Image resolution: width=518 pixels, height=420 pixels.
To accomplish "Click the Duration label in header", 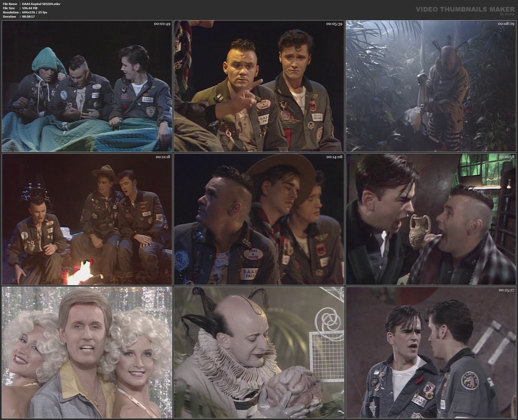I will click(9, 16).
